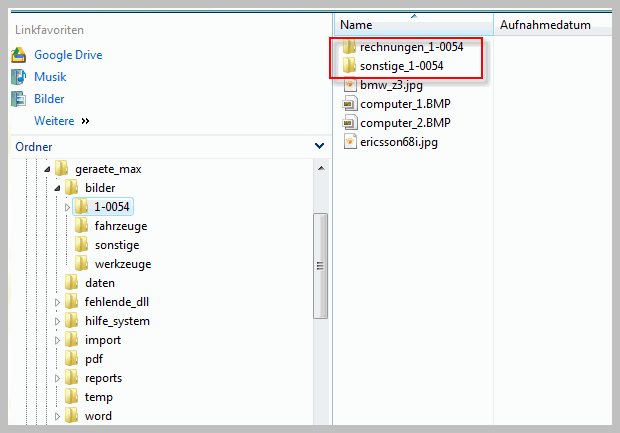Sort by Aufnahmedatum column header

pos(545,24)
